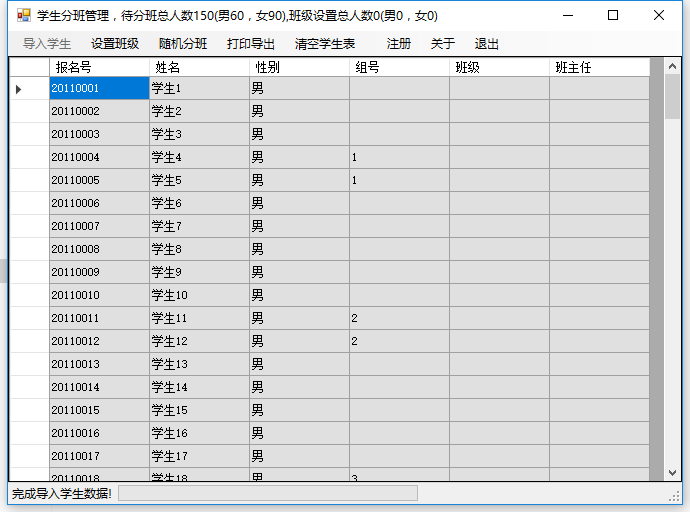This screenshot has width=690, height=512.
Task: Click the scrollbar down arrow
Action: click(672, 473)
